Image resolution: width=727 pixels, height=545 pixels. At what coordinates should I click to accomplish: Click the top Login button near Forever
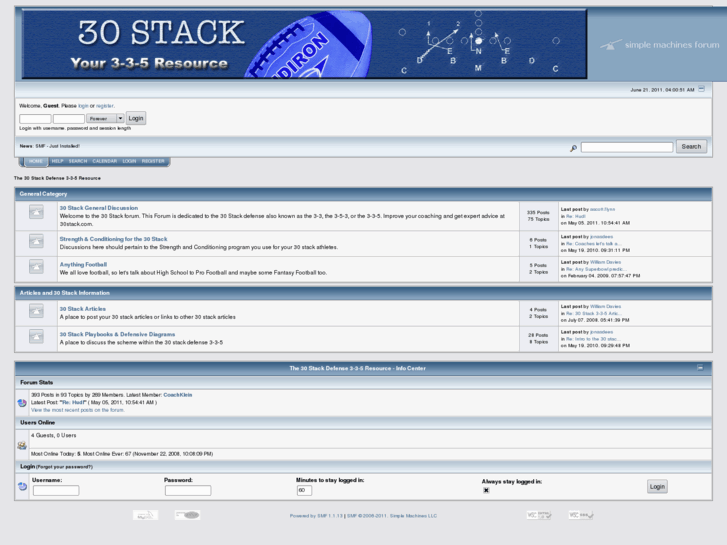(x=136, y=118)
